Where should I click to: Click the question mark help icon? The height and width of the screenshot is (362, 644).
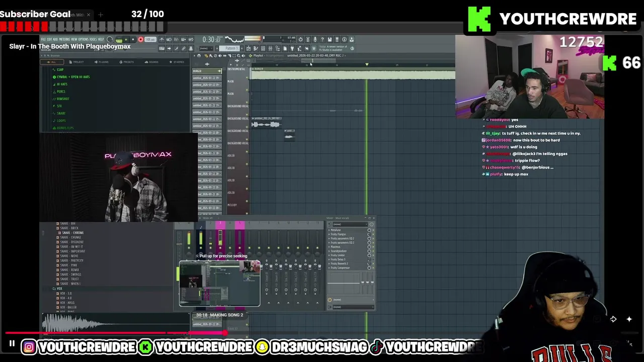pyautogui.click(x=323, y=39)
